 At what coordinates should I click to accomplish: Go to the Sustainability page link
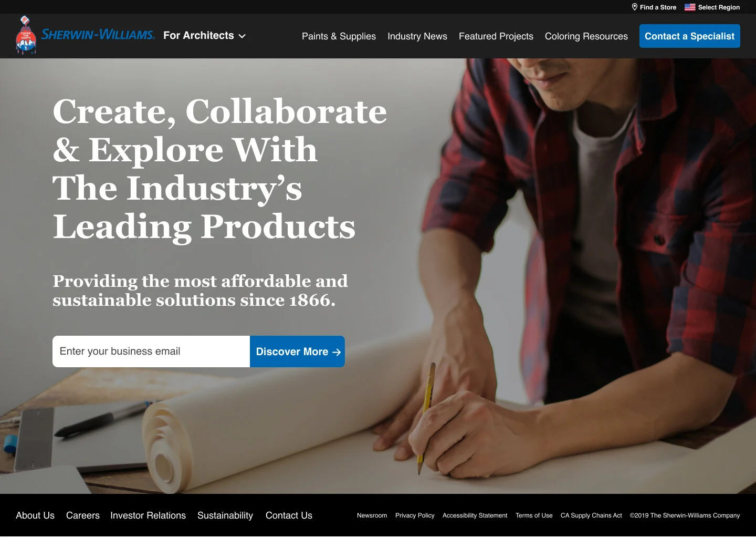point(225,515)
